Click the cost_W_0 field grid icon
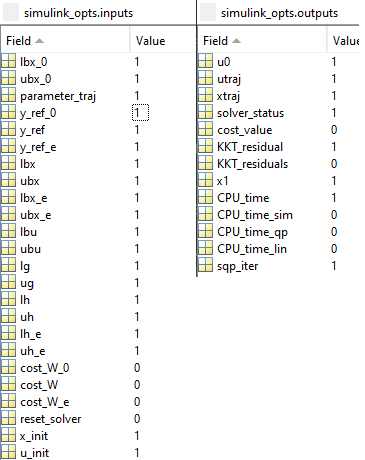The height and width of the screenshot is (460, 365). pos(8,368)
